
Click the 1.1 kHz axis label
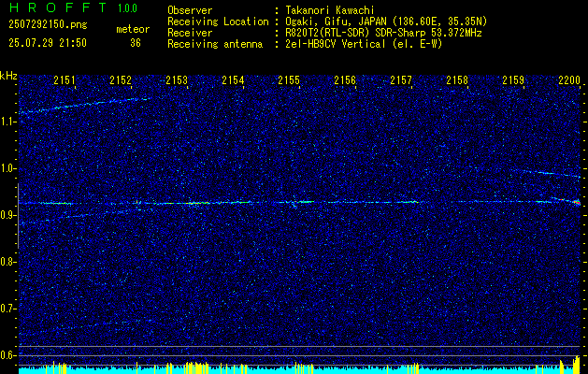click(x=7, y=122)
